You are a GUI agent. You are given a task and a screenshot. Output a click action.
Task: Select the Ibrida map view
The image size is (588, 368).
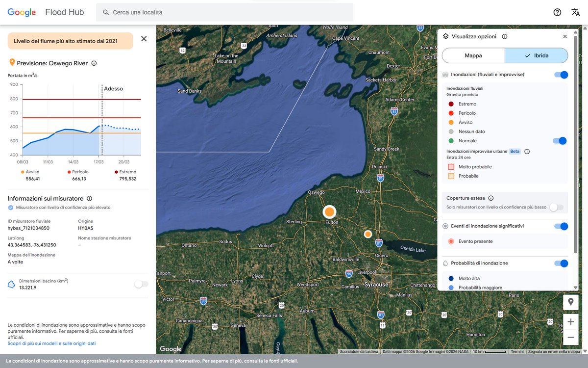tap(537, 55)
